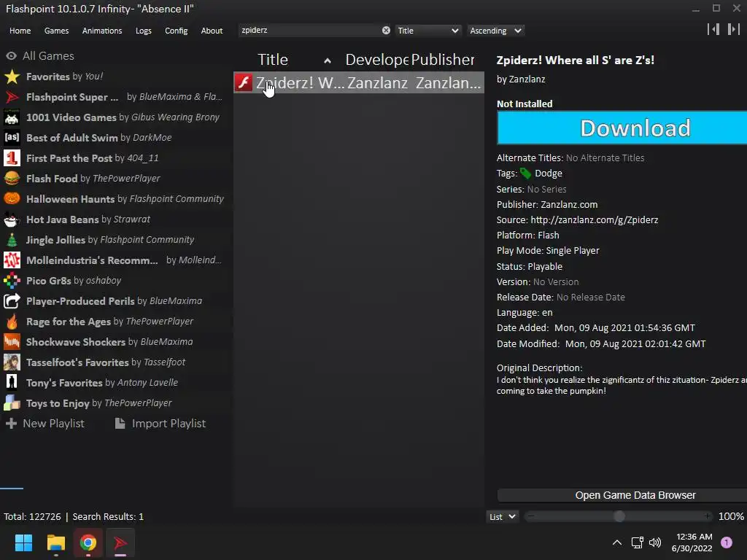Screen dimensions: 747x560
Task: Select Pico Gr8s playlist icon
Action: [12, 281]
